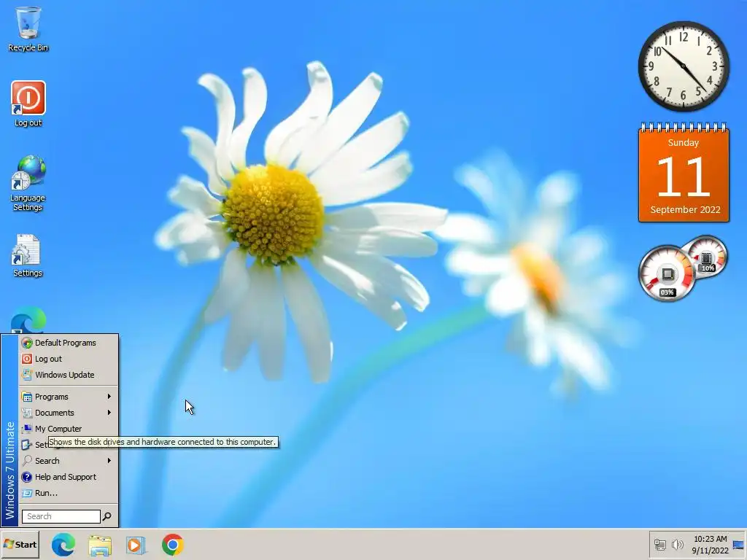The height and width of the screenshot is (560, 747).
Task: Click the taskbar clock showing 10:23 AM
Action: coord(710,545)
